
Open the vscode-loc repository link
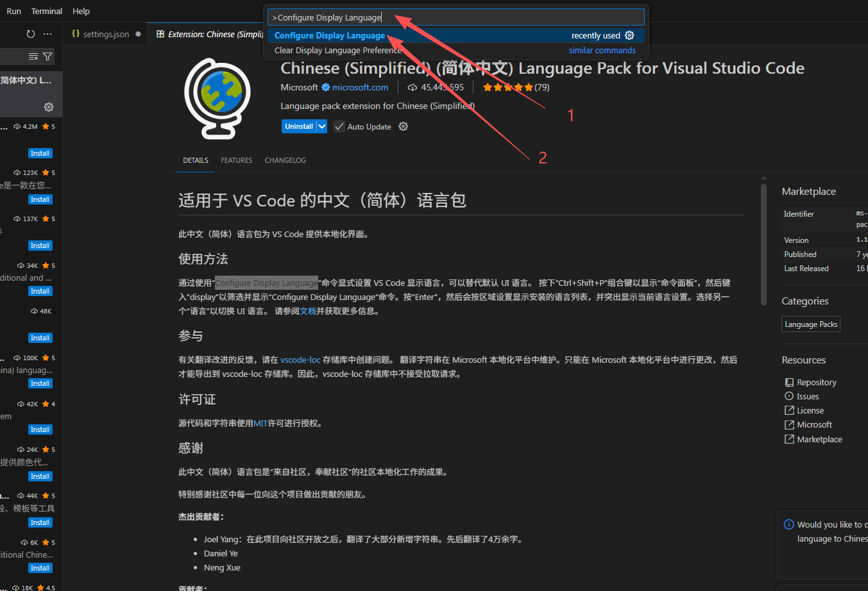[300, 360]
